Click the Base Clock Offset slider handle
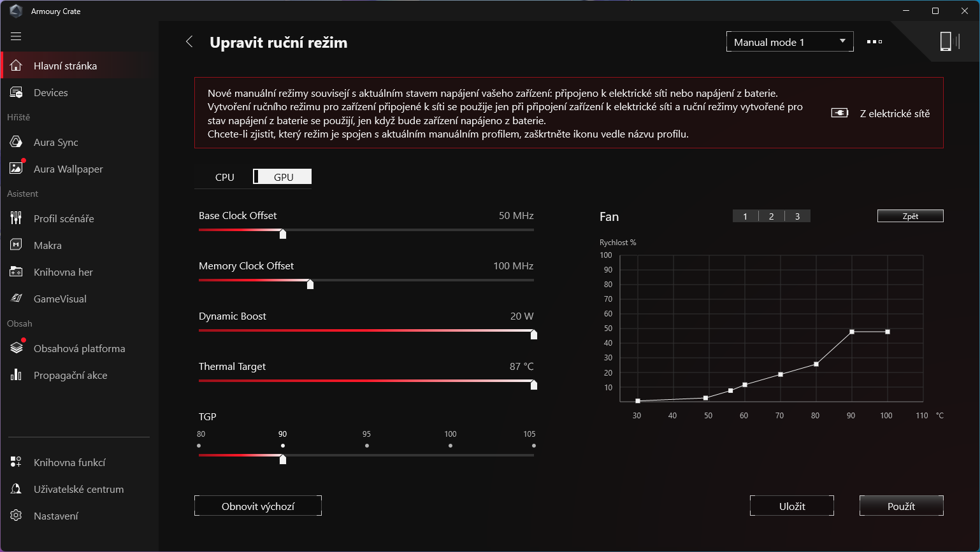 point(283,234)
